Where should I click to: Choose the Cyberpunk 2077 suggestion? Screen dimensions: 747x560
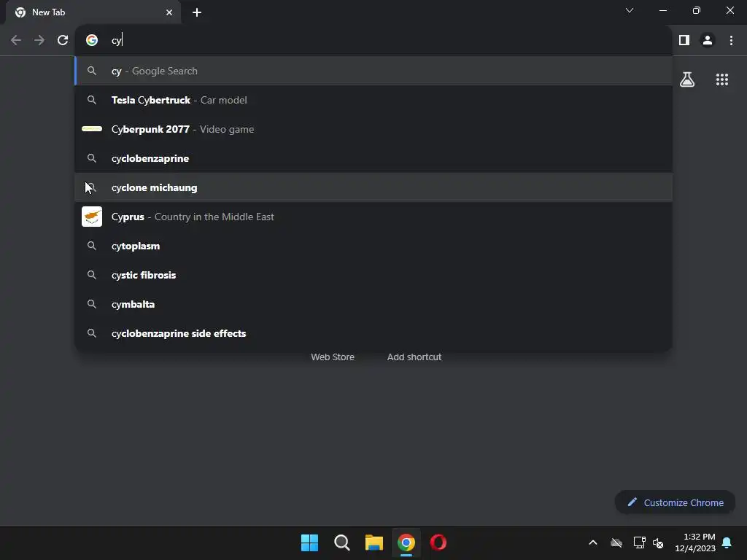coord(373,129)
